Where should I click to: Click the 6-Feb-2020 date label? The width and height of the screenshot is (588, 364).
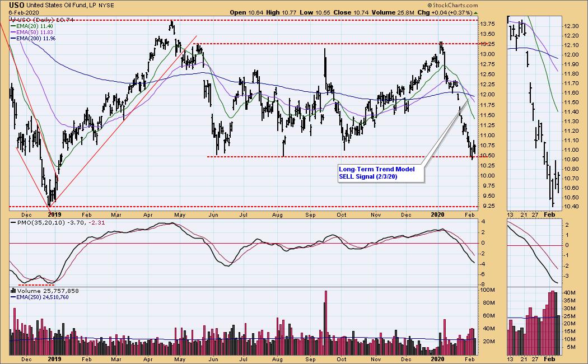click(x=24, y=12)
